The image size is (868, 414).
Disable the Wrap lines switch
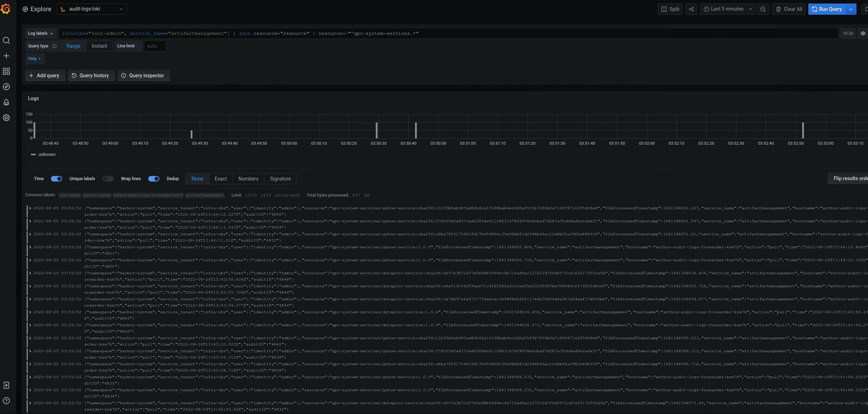click(154, 179)
